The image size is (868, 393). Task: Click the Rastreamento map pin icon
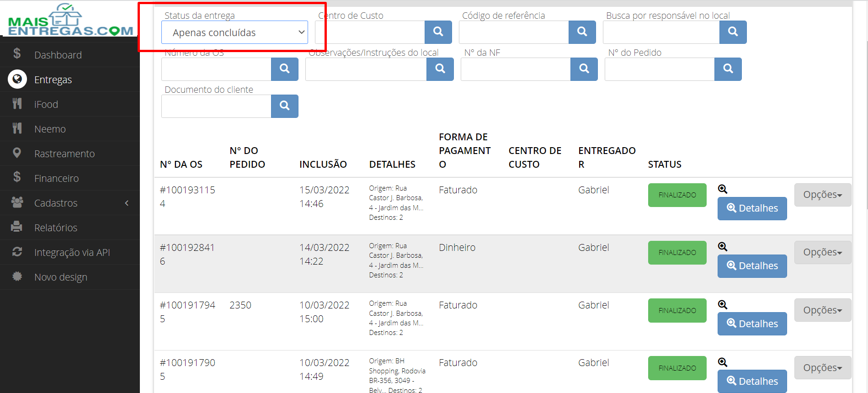pyautogui.click(x=17, y=153)
